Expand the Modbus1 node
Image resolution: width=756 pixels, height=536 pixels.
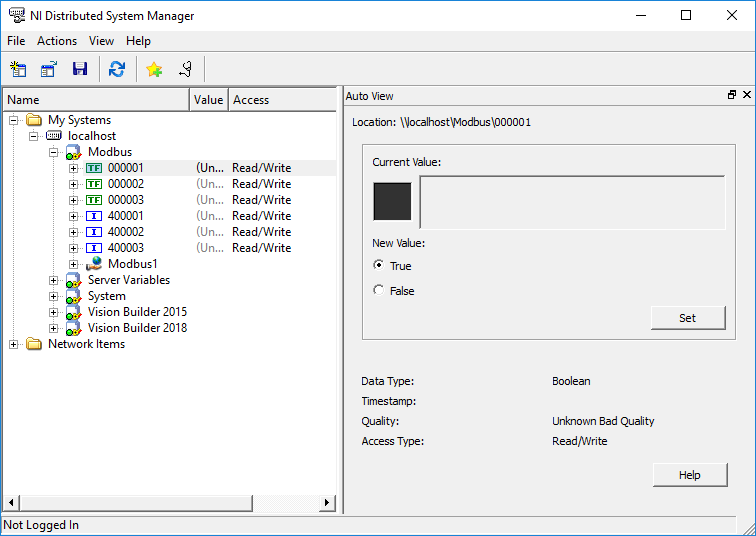[73, 264]
